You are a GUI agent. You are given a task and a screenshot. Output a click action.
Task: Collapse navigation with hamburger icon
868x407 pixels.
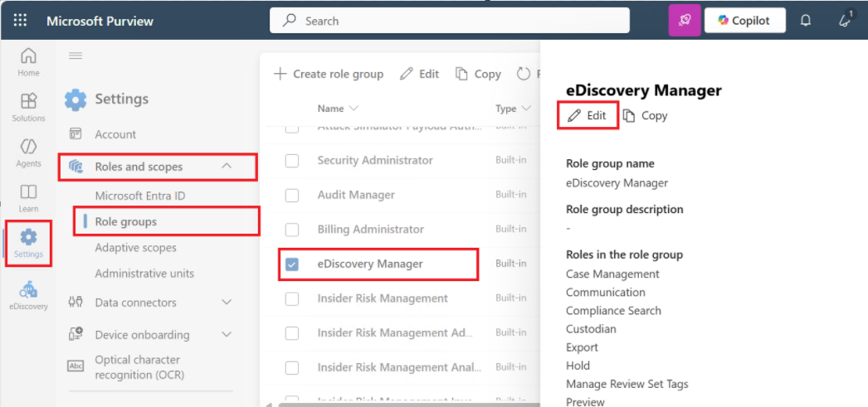(x=76, y=56)
